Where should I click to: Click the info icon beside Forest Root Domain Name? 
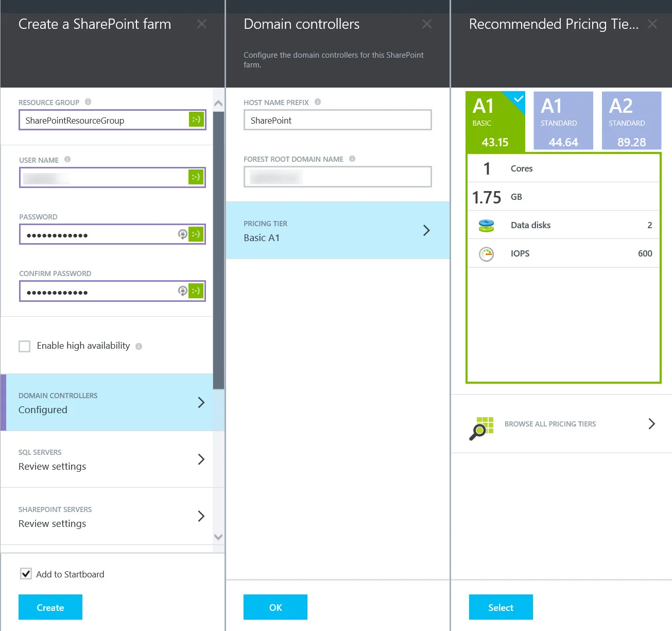click(x=352, y=159)
